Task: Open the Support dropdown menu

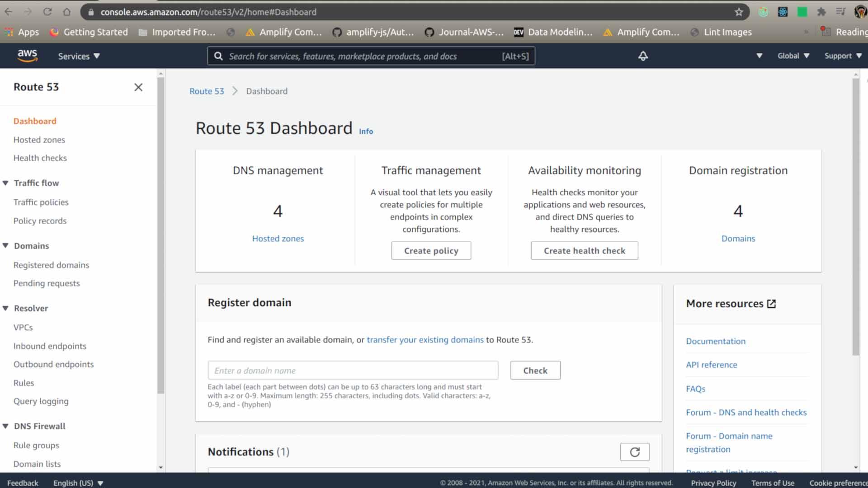Action: pos(843,56)
